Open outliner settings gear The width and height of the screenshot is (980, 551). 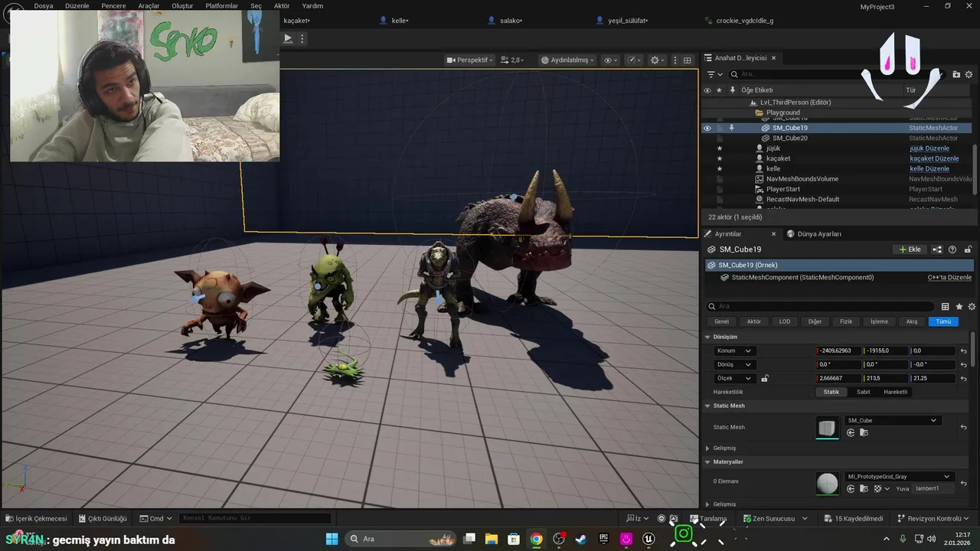pyautogui.click(x=969, y=74)
